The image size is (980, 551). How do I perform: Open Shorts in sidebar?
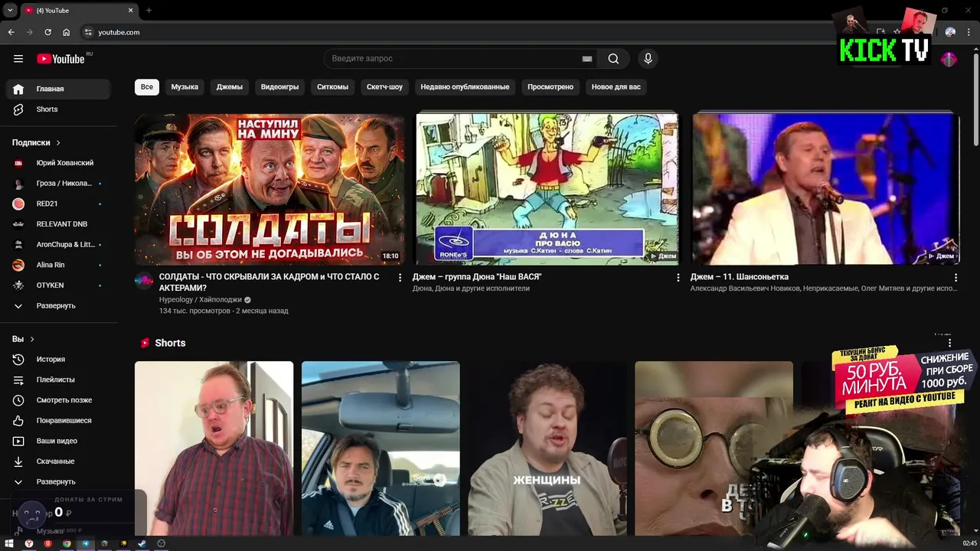click(58, 109)
